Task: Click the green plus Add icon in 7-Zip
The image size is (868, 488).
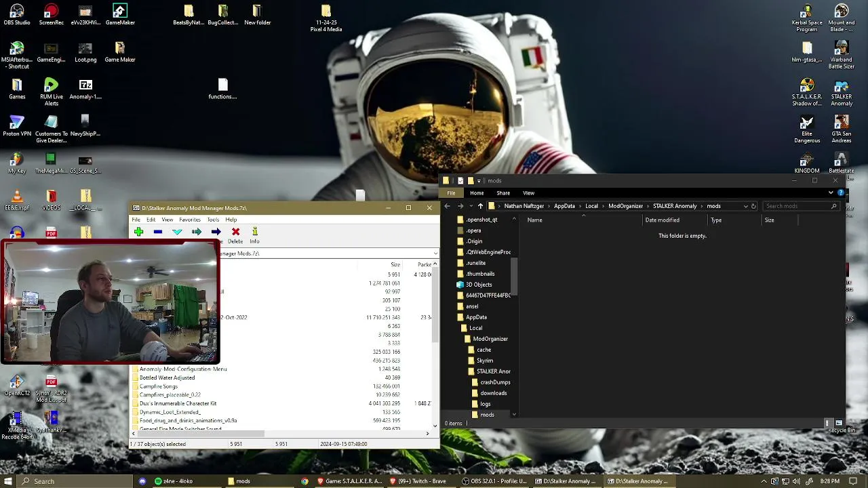Action: (138, 232)
